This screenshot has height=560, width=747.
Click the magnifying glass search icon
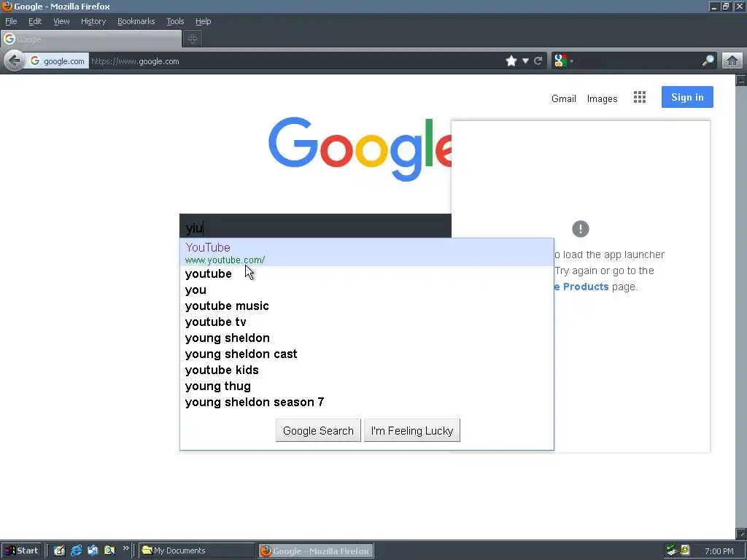708,61
